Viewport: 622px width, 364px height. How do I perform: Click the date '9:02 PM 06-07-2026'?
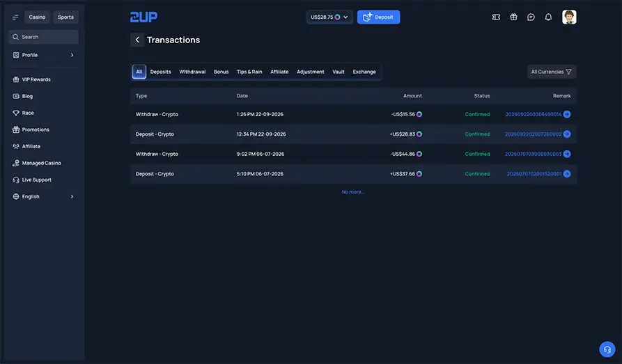pos(261,154)
